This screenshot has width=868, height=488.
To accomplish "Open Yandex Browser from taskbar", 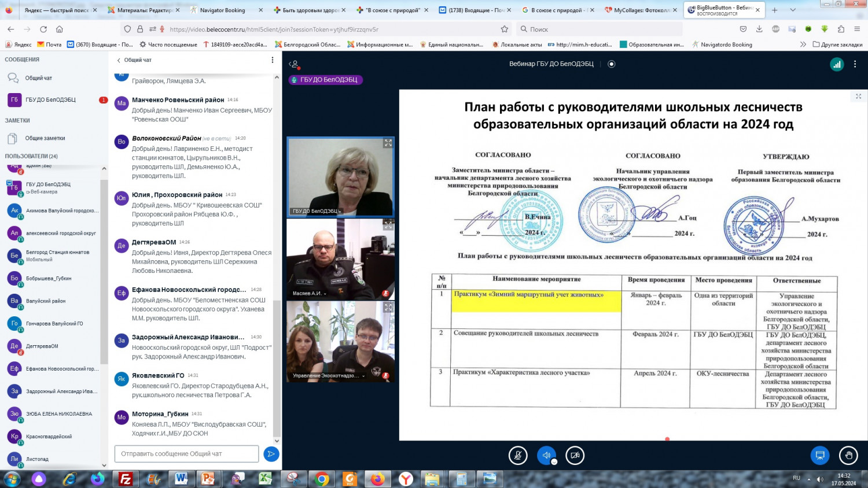I will 406,479.
